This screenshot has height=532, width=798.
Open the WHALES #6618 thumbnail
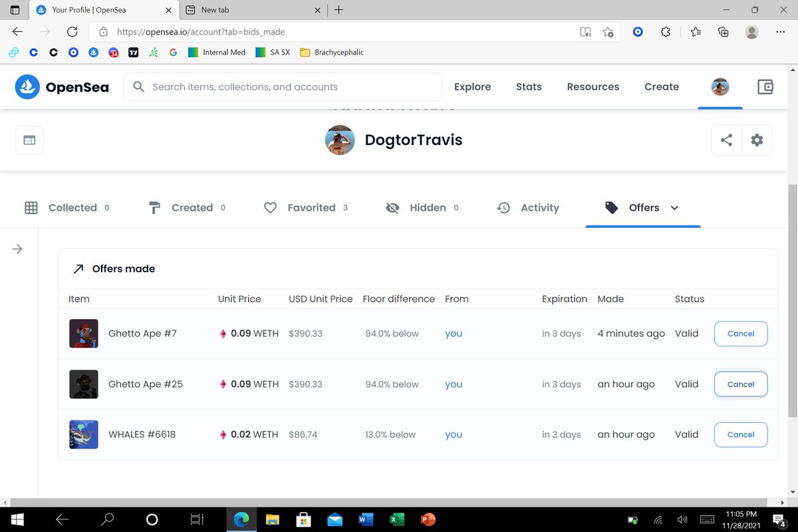click(x=84, y=434)
